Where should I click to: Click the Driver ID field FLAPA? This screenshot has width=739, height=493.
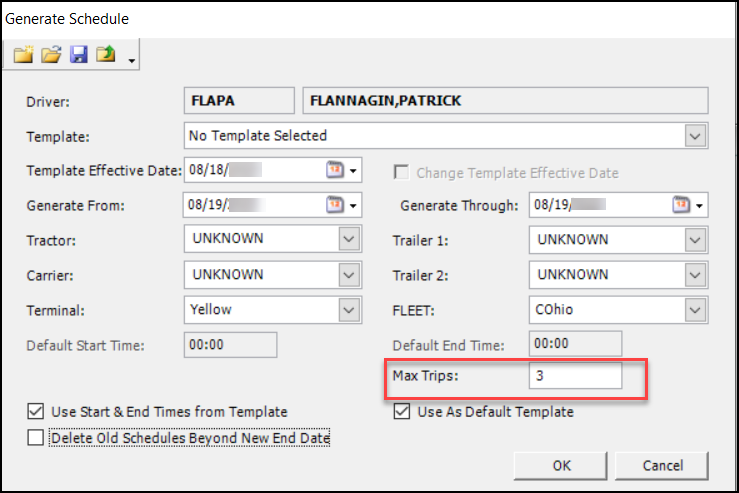coord(238,100)
